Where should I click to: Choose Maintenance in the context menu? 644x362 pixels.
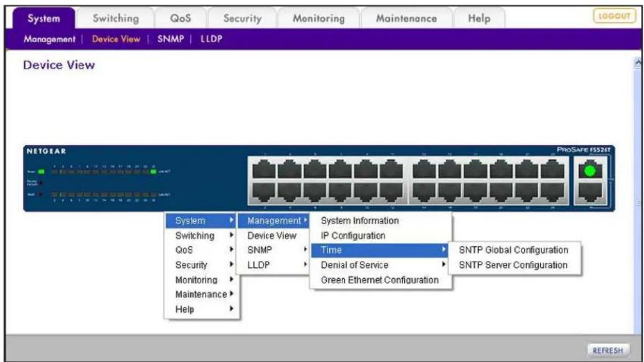pos(201,295)
